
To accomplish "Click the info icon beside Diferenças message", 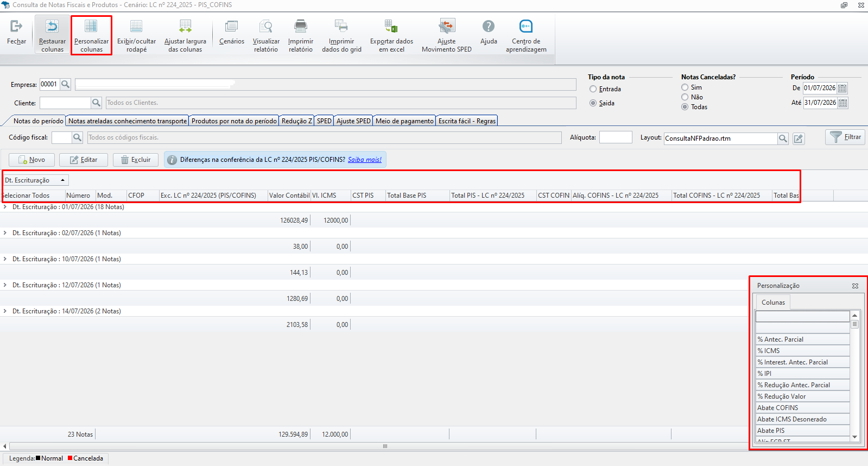I will click(x=172, y=160).
